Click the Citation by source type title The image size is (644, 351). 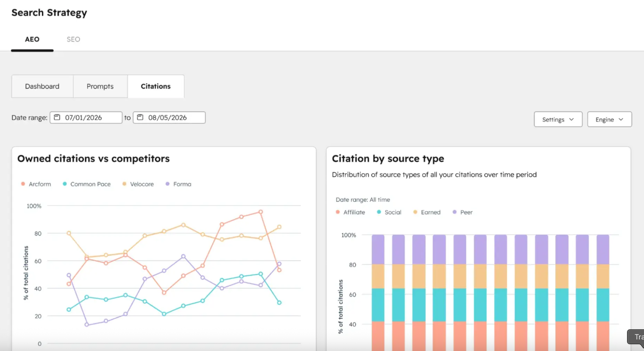point(388,159)
